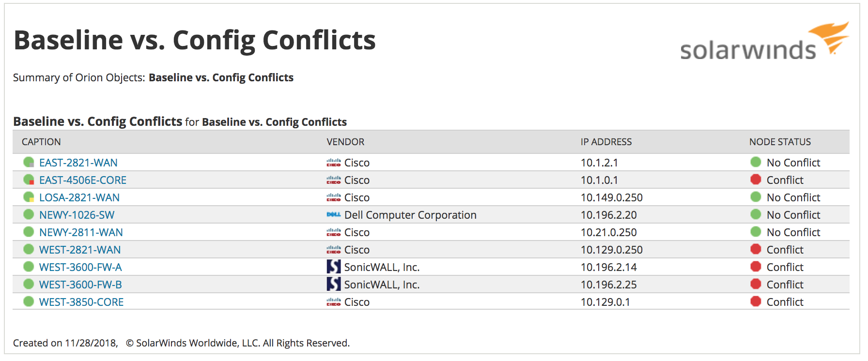Click Cisco vendor icon for WEST-3850-CORE
Viewport: 868px width, 361px height.
point(333,301)
